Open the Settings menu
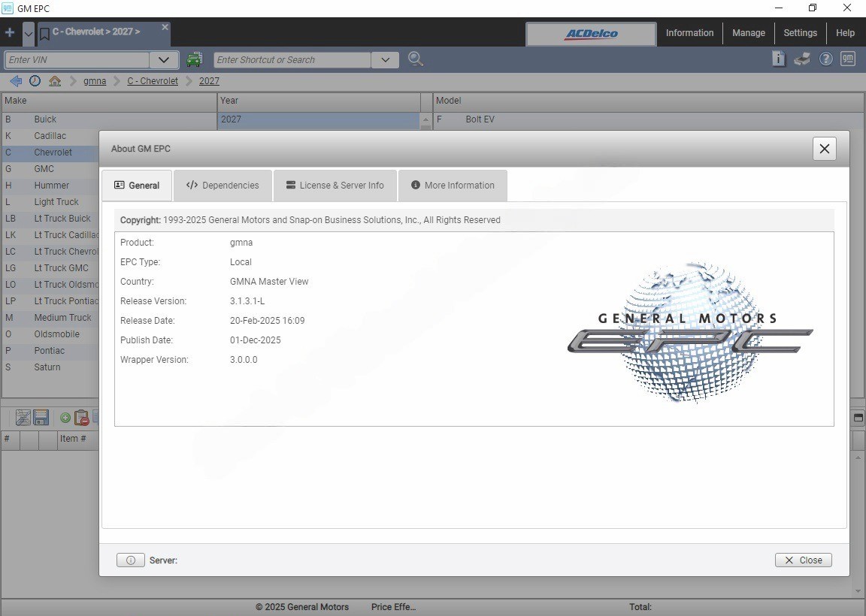 coord(800,32)
